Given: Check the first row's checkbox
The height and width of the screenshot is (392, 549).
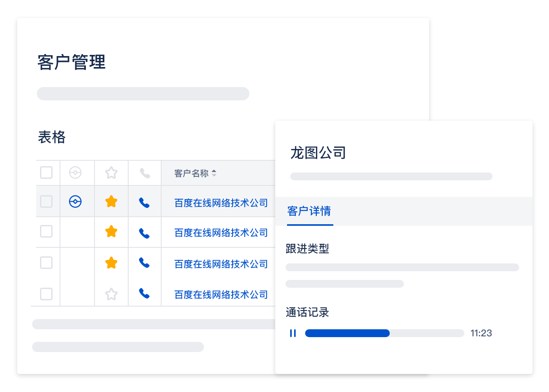Looking at the screenshot, I should click(46, 201).
